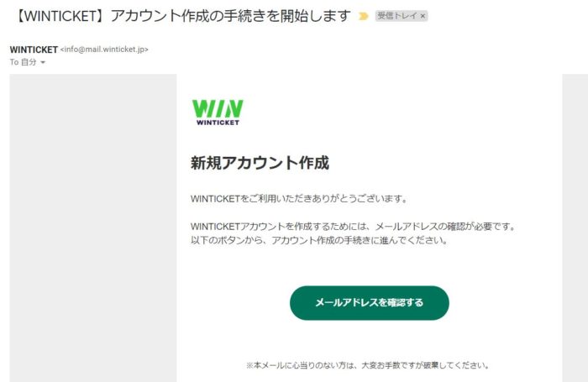Click the info@mail.winticket.jp sender address
588x382 pixels.
(104, 50)
